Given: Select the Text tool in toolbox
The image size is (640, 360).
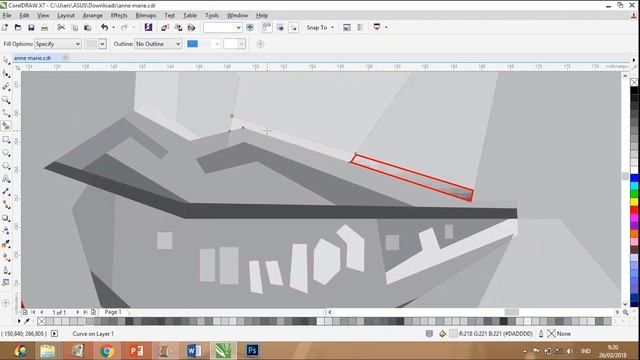Looking at the screenshot, I should [6, 179].
